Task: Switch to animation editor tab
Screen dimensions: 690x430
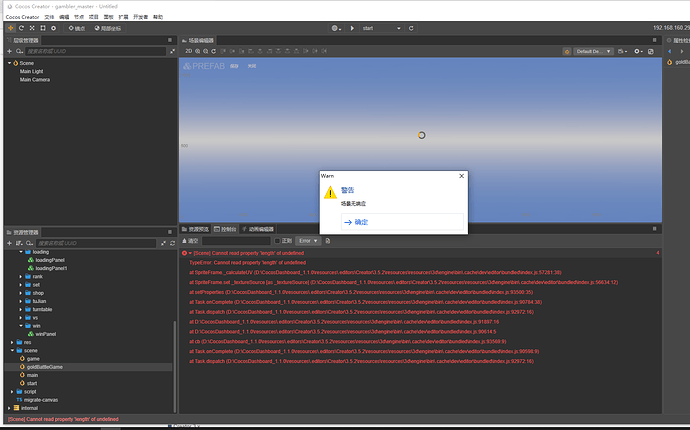Action: [258, 229]
